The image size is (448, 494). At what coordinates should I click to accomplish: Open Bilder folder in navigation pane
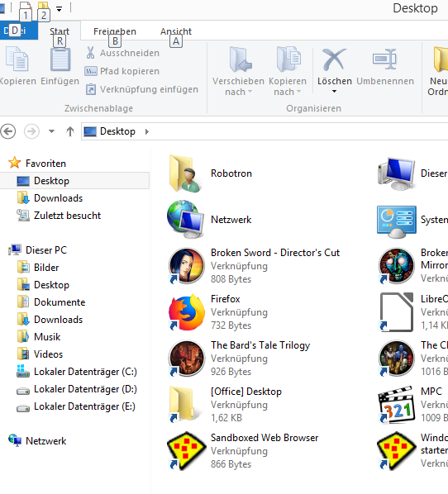pos(46,267)
